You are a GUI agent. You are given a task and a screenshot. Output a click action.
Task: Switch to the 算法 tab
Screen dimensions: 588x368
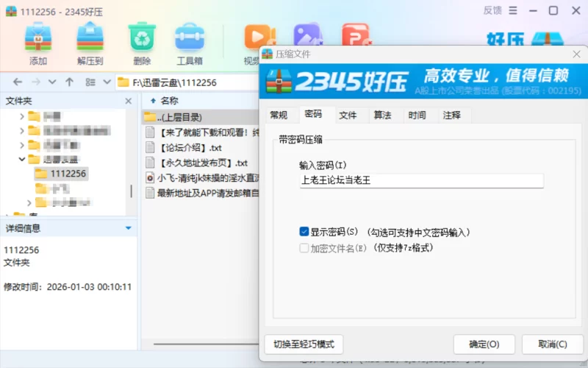[x=382, y=115]
